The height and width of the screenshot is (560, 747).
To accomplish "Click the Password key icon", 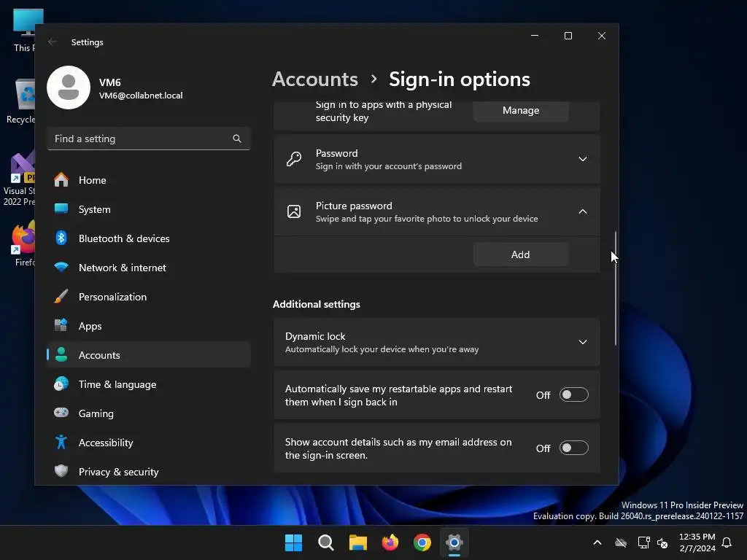I will 294,159.
